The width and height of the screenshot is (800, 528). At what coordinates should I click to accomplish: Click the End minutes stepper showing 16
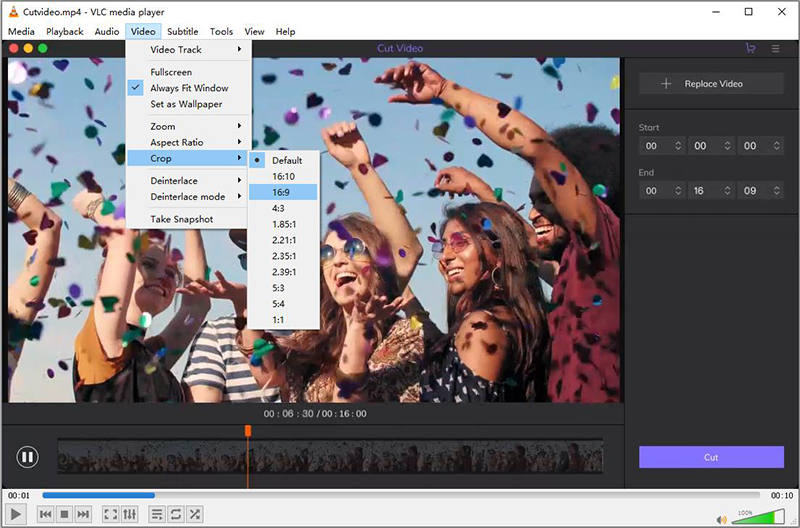727,191
